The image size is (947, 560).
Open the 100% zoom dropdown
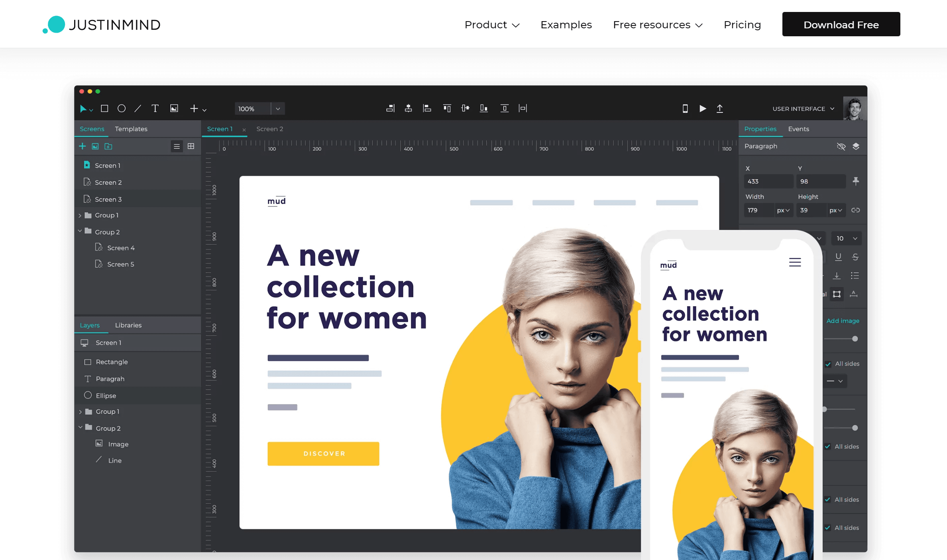pyautogui.click(x=278, y=109)
